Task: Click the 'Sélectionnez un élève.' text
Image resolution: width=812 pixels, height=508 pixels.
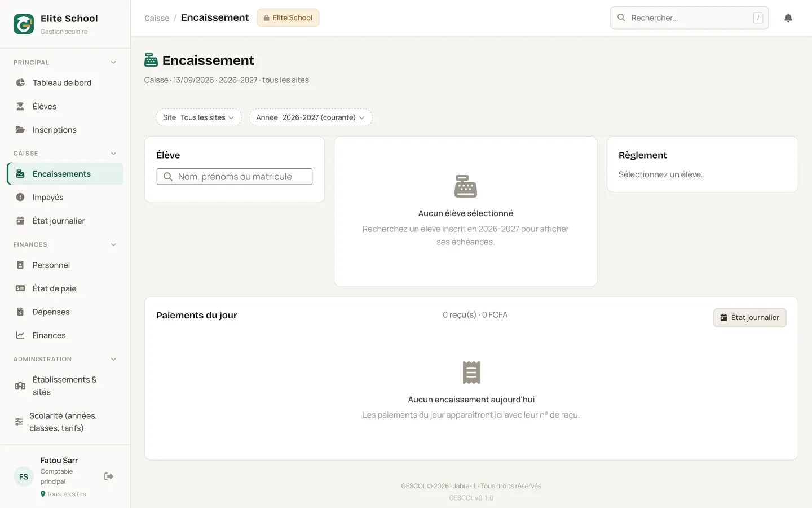Action: click(660, 174)
